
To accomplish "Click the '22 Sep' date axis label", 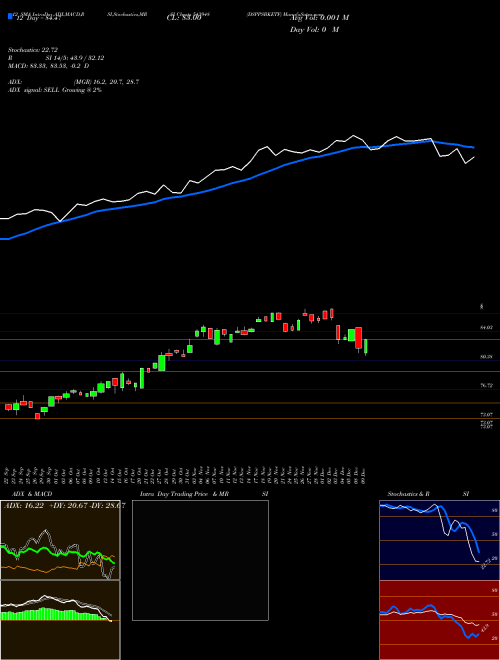I will [x=7, y=476].
